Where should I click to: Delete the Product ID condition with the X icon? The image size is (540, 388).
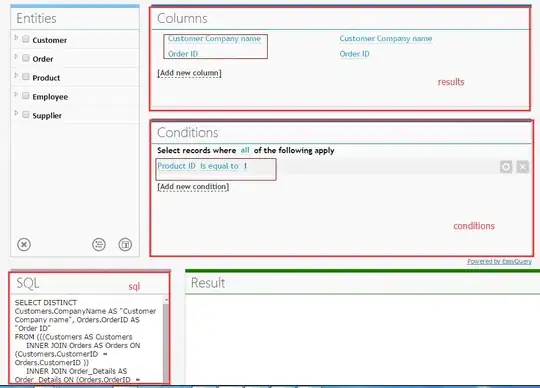[x=522, y=167]
